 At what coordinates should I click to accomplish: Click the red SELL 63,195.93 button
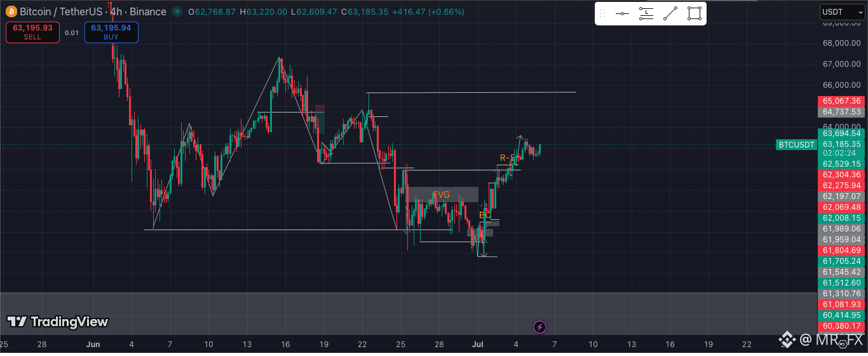tap(32, 32)
